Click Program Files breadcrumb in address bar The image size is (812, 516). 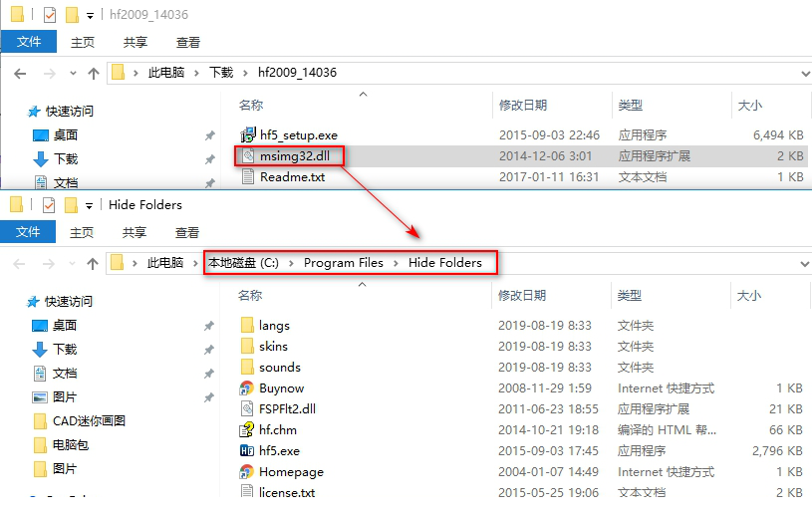(344, 263)
